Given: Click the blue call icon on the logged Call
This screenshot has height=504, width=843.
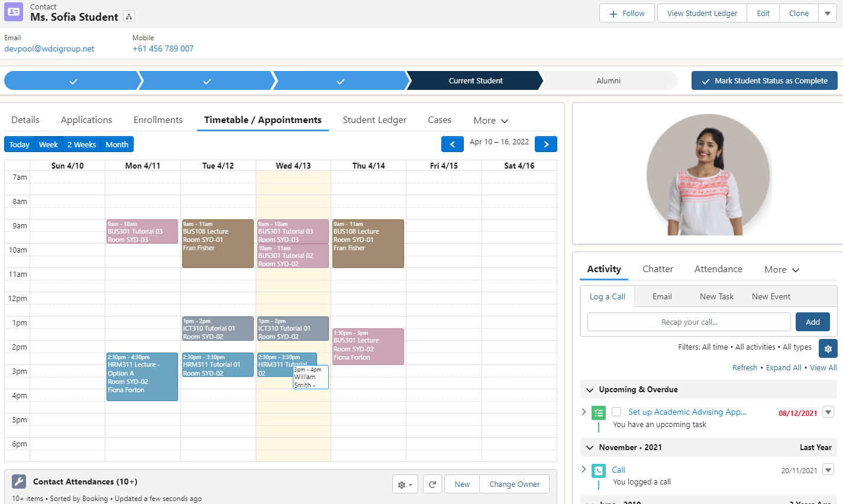Looking at the screenshot, I should pos(598,470).
